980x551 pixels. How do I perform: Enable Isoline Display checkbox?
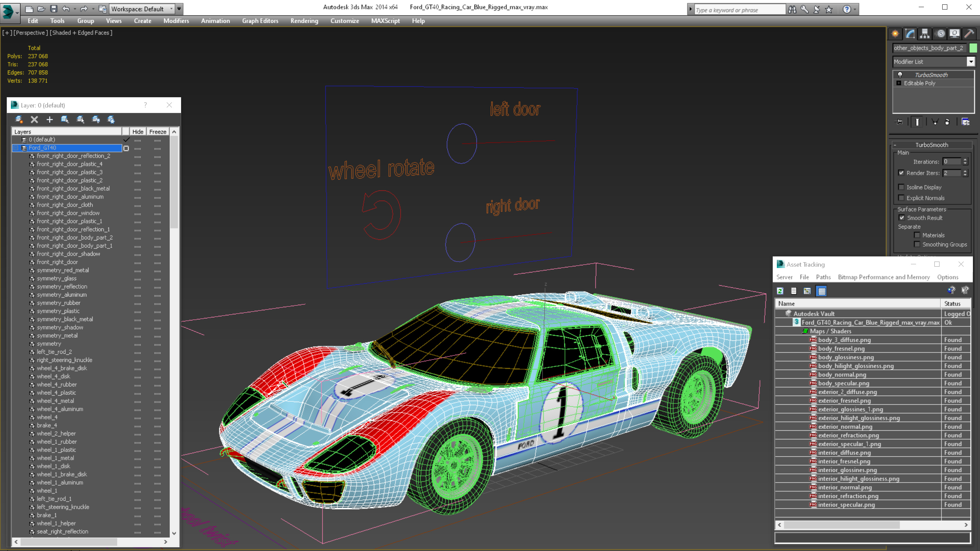[x=901, y=187]
